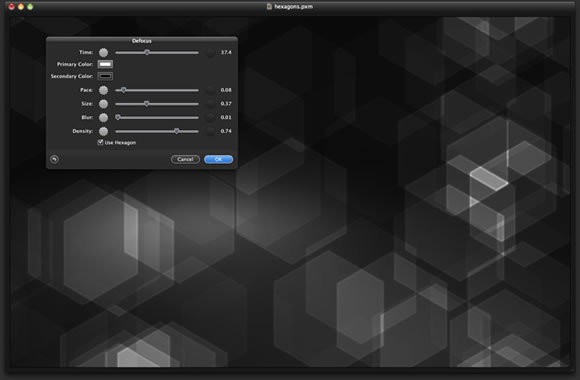Click the Size value 0.37

tap(226, 104)
